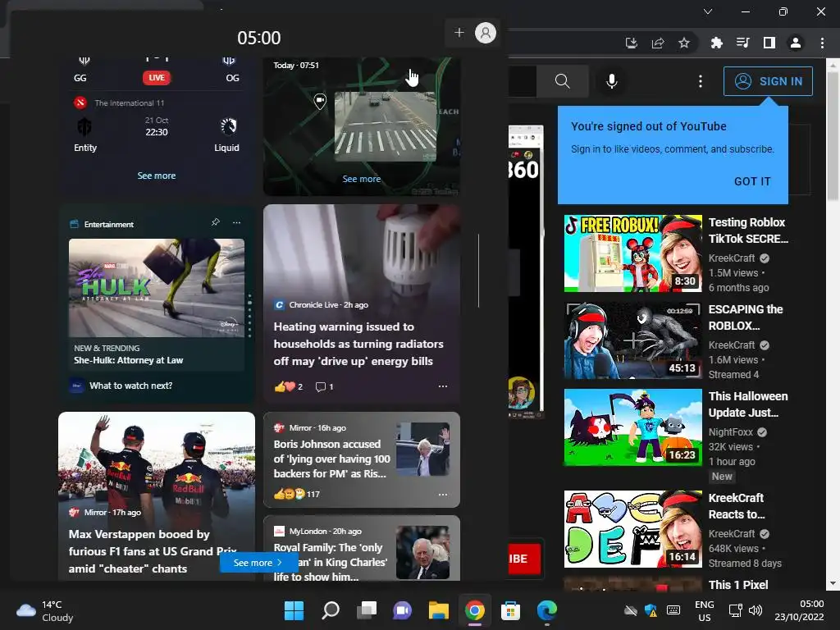Open Microsoft Store from taskbar
Viewport: 840px width, 630px height.
point(510,610)
